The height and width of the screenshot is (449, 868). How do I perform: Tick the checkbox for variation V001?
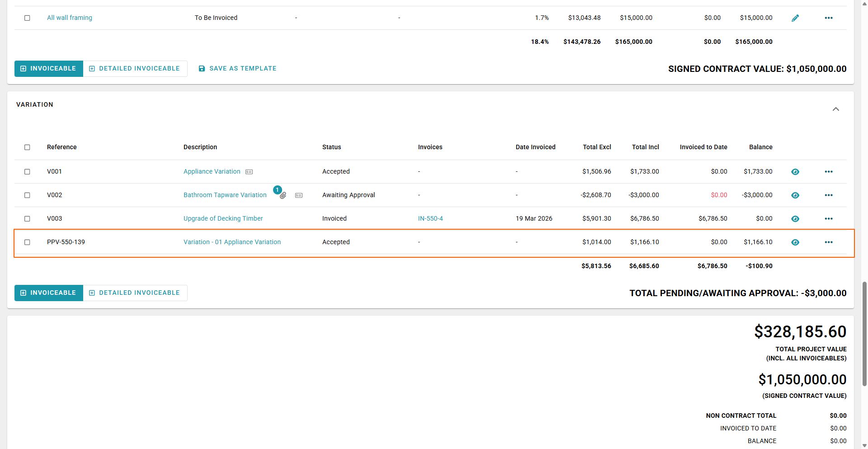[27, 172]
